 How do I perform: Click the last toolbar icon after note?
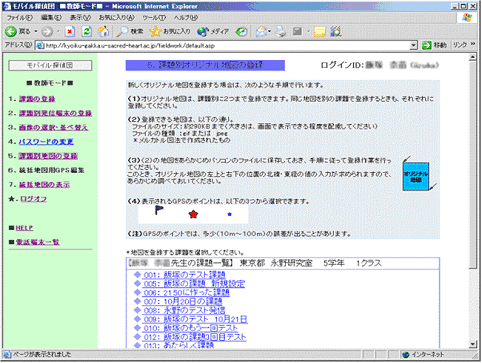[336, 31]
